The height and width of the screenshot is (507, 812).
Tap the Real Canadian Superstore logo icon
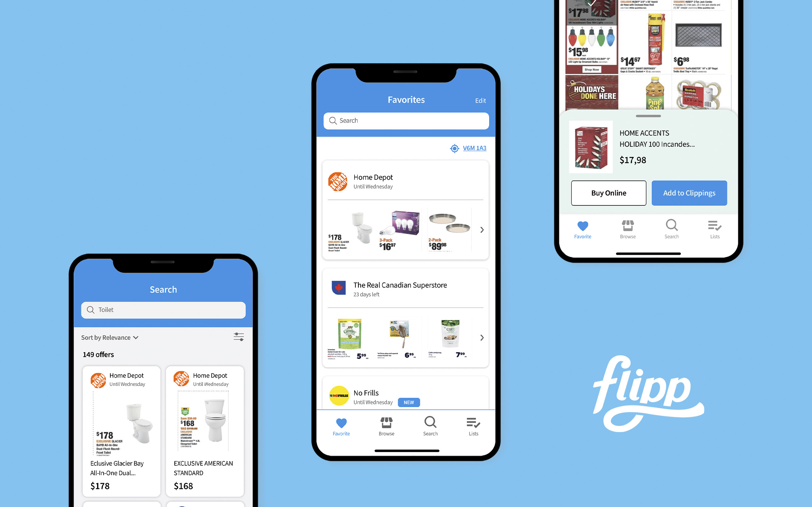click(x=338, y=286)
